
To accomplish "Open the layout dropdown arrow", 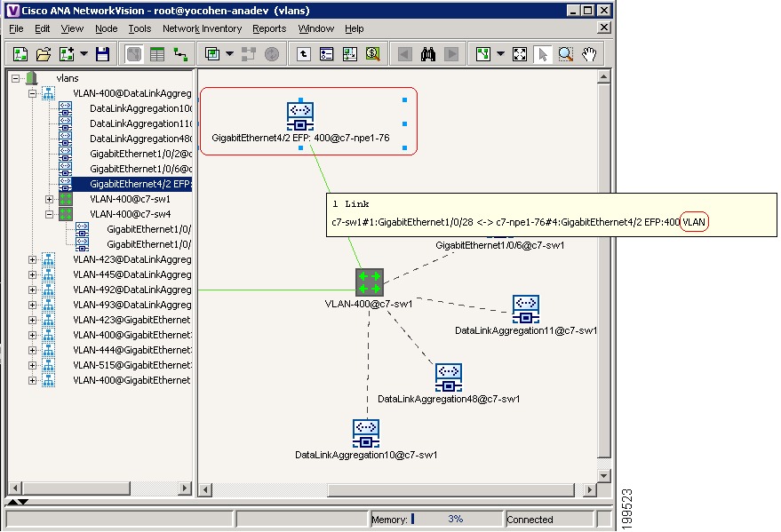I will tap(500, 54).
